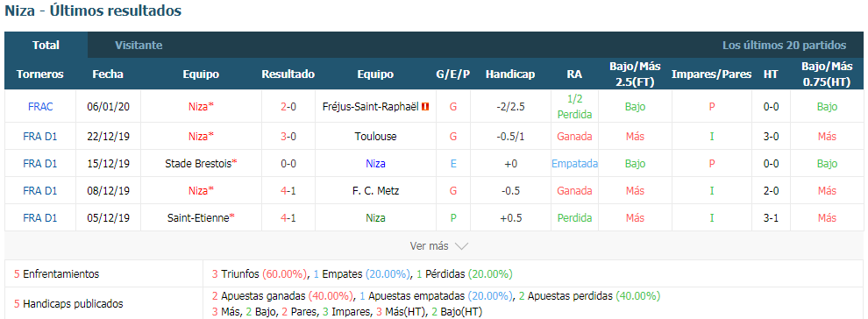This screenshot has width=868, height=319.
Task: Click the 2-0 result on 06/01/20
Action: point(288,107)
